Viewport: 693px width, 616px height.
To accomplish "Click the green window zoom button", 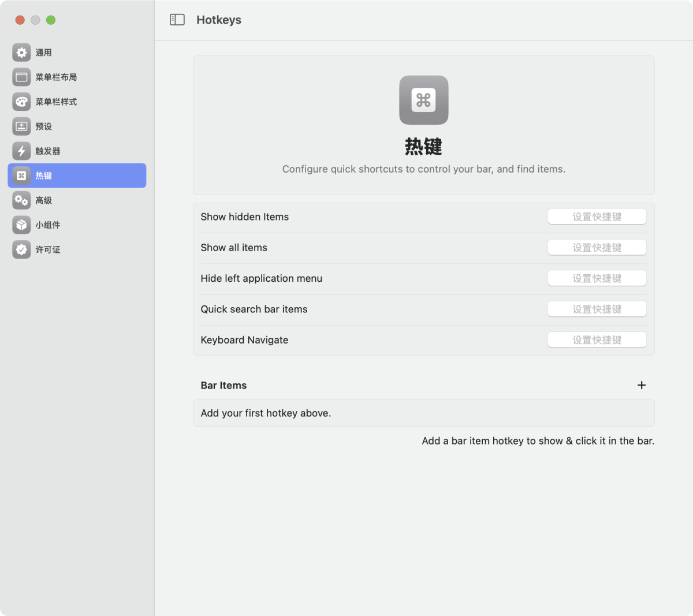I will (x=51, y=20).
